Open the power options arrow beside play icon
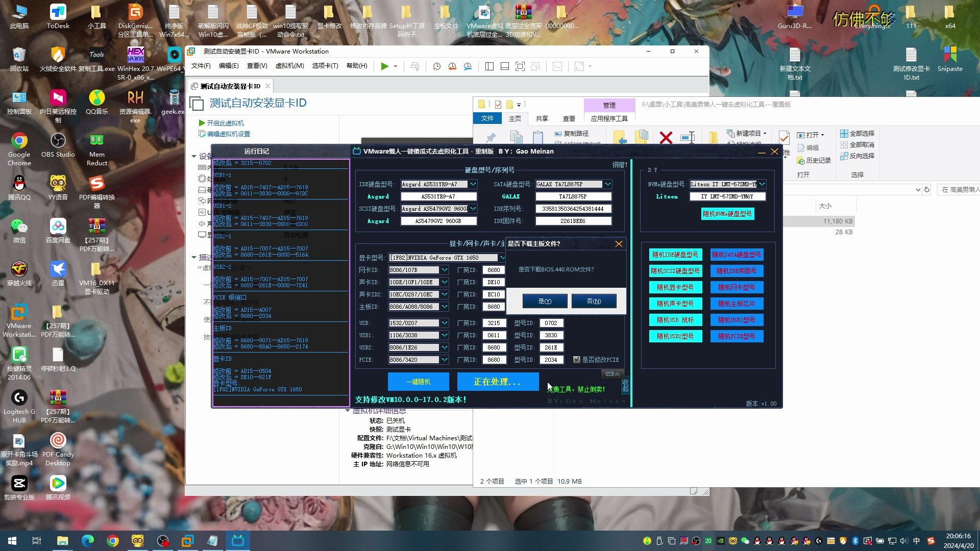Screen dimensions: 980x551 [x=396, y=66]
